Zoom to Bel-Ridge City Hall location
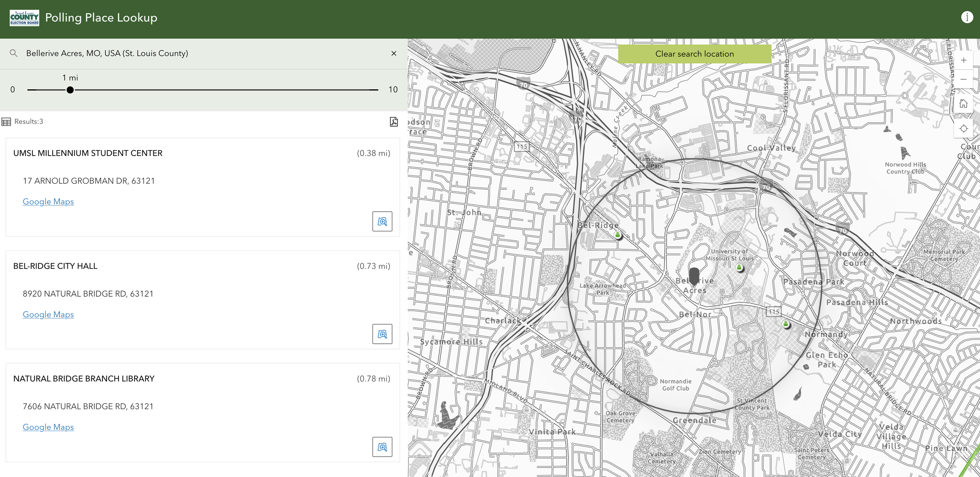The height and width of the screenshot is (477, 980). point(382,334)
